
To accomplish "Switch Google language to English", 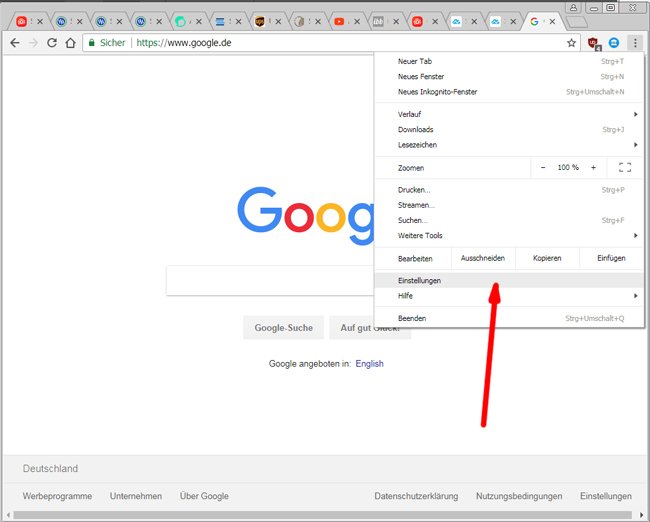I will tap(369, 364).
